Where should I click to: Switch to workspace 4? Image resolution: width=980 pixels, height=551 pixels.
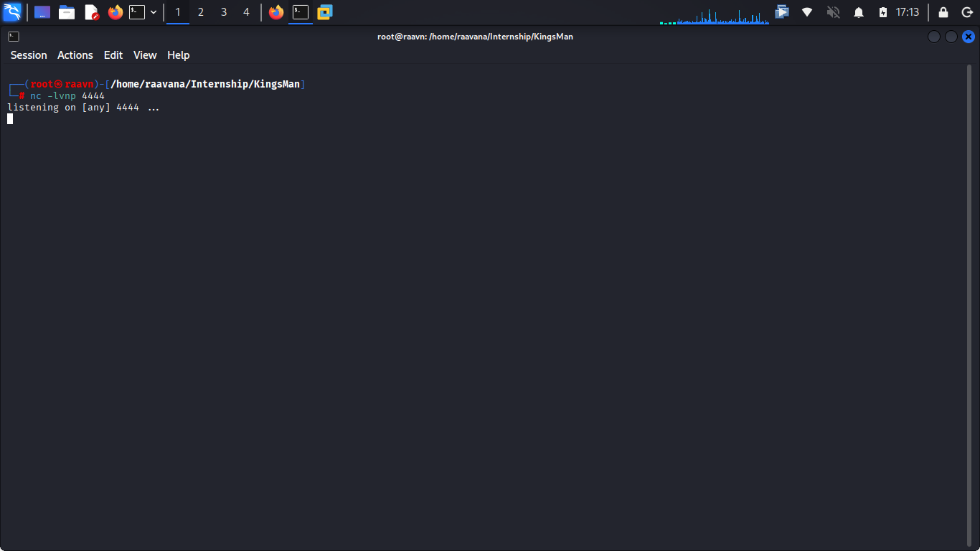(247, 12)
